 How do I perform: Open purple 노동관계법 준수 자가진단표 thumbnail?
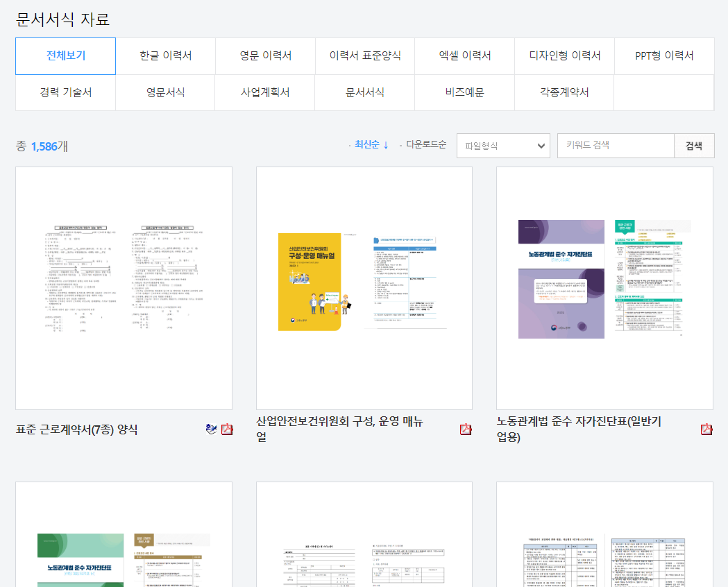click(605, 288)
